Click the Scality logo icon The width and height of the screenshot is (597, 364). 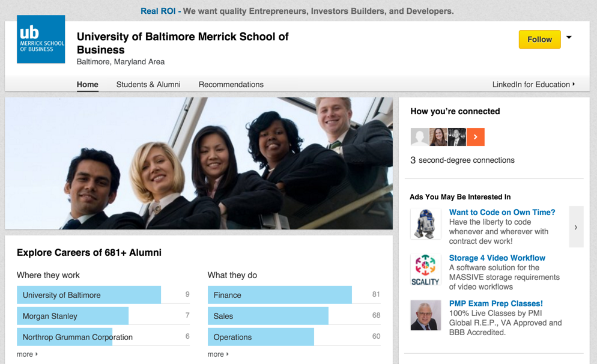tap(426, 270)
